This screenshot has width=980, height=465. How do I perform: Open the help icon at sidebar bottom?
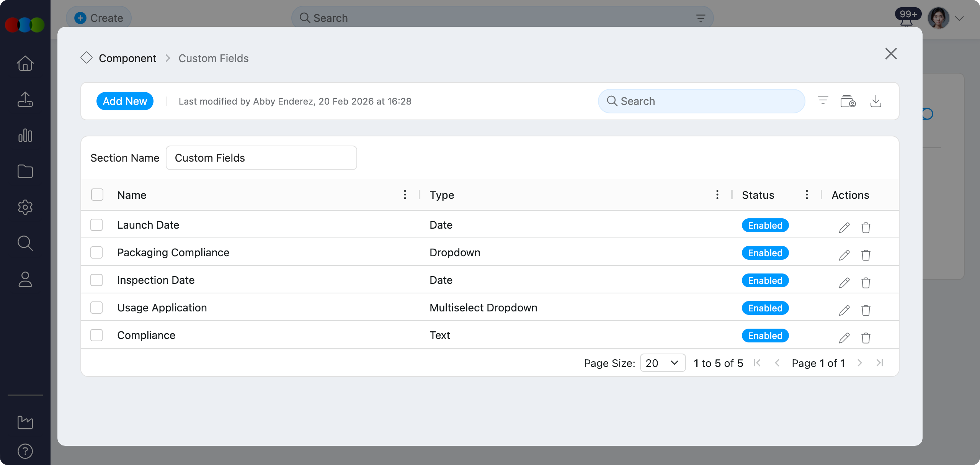click(25, 451)
